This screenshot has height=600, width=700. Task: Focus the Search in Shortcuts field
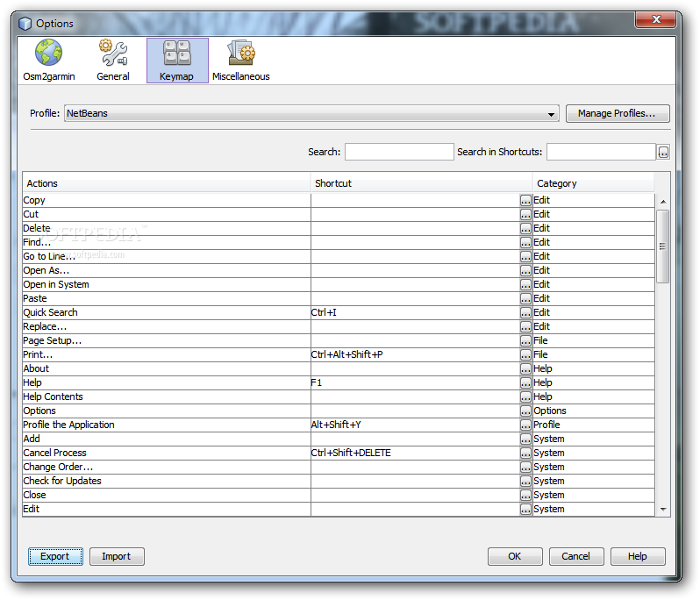601,152
